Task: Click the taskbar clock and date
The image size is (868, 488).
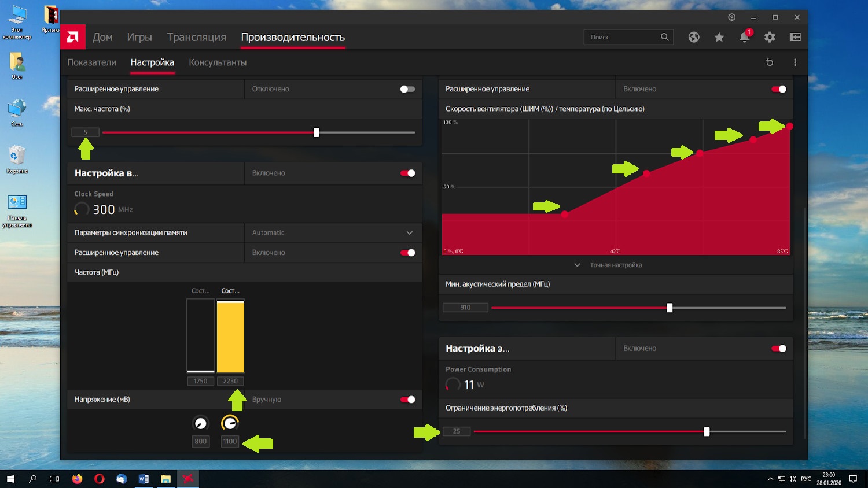Action: (x=829, y=479)
